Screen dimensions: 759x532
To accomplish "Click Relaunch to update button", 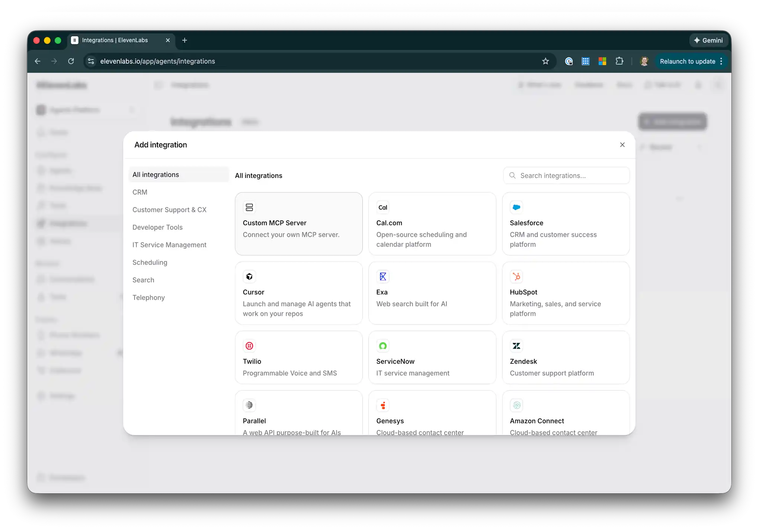I will coord(687,61).
